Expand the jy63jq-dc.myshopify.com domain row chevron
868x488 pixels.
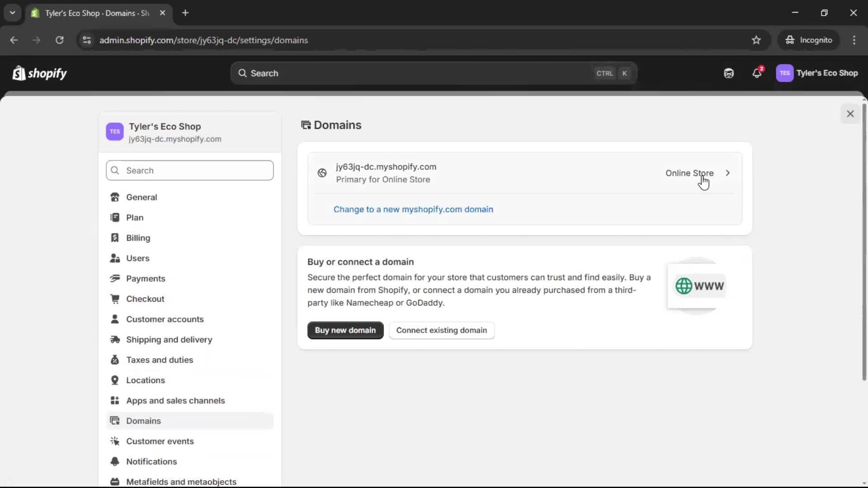(727, 173)
